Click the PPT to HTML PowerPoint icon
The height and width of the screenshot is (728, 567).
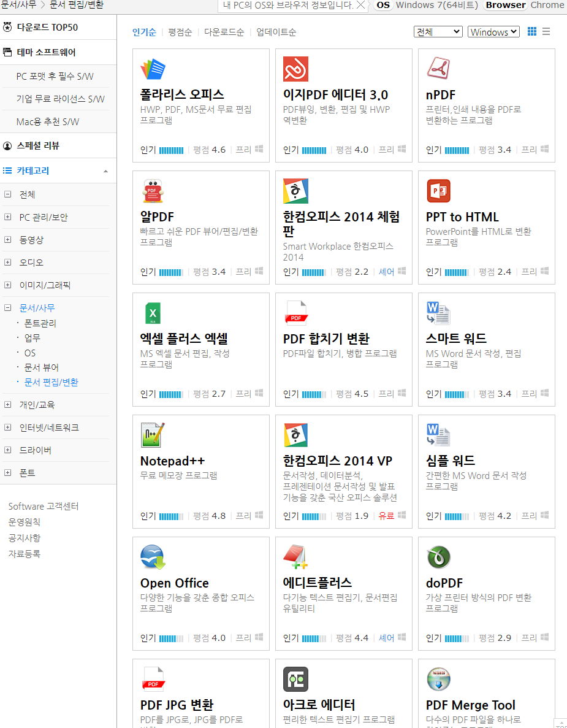tap(438, 191)
